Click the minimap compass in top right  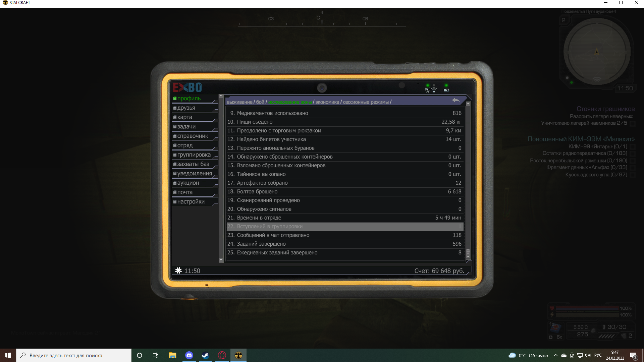click(597, 52)
